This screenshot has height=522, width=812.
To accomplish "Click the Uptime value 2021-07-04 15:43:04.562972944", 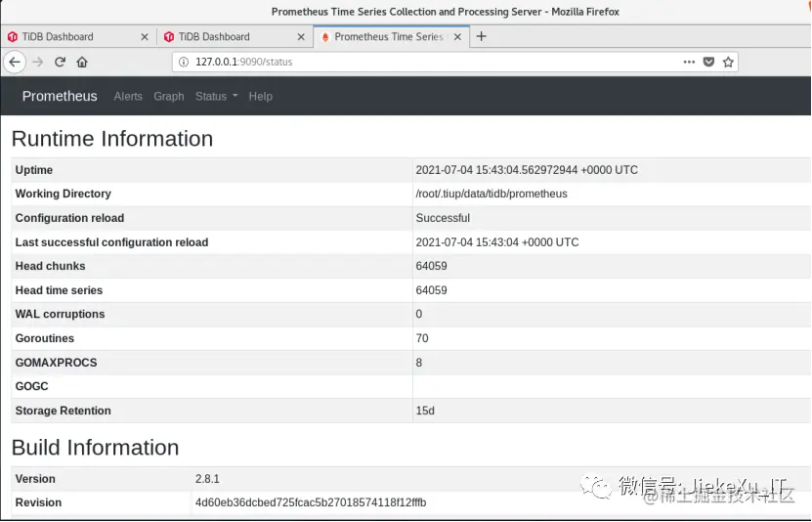I will point(527,170).
